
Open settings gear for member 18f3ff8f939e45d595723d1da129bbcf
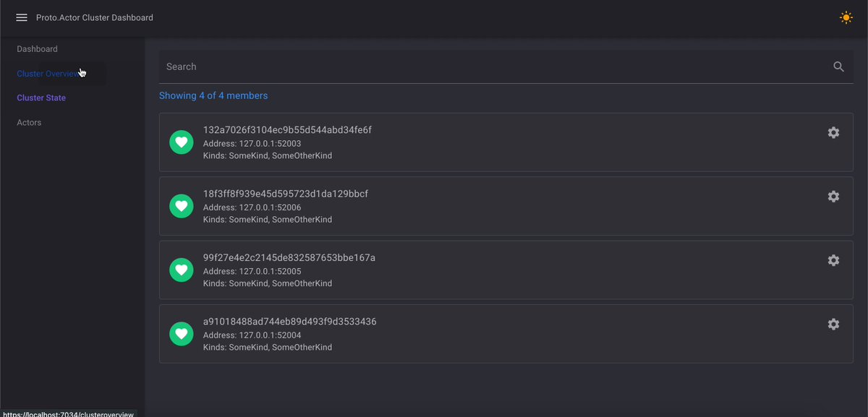point(833,197)
